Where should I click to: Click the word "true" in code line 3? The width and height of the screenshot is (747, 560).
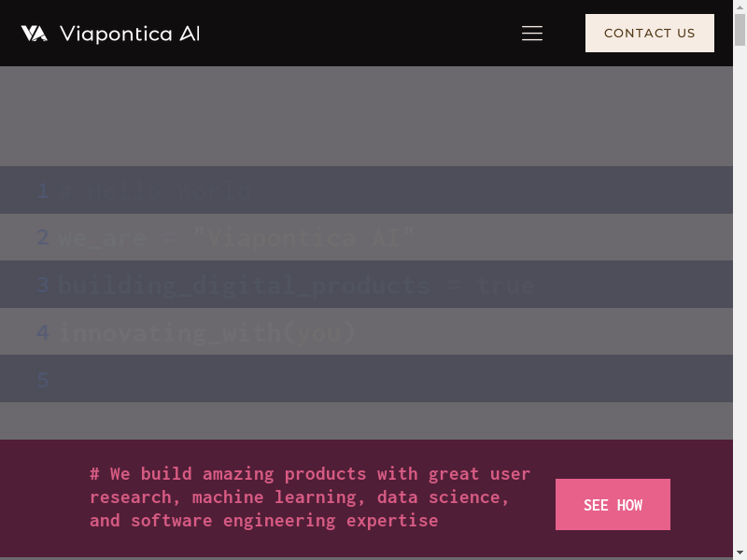point(505,285)
